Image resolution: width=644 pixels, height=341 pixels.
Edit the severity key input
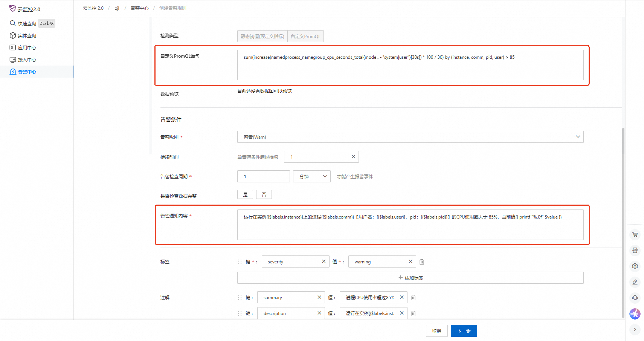pyautogui.click(x=296, y=261)
